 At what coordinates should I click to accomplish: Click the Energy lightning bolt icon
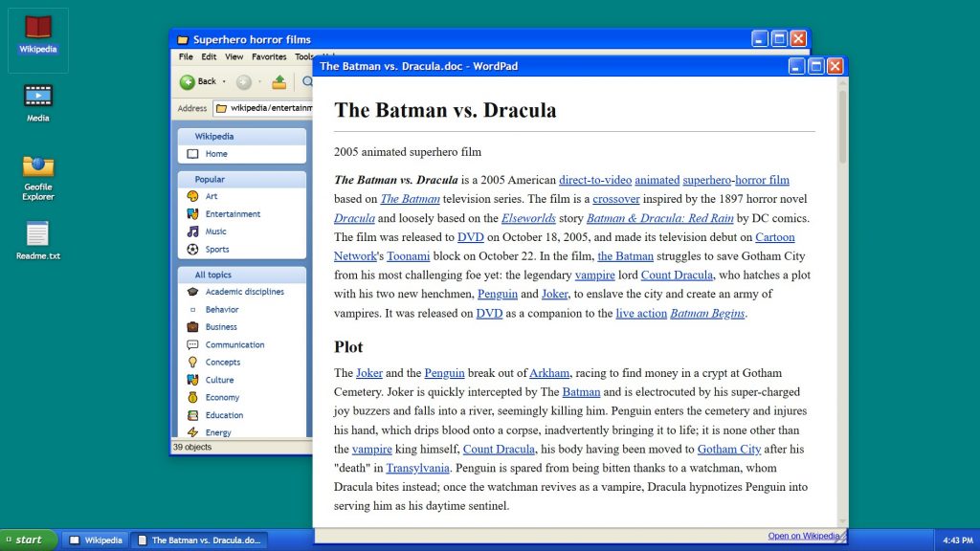click(x=192, y=432)
